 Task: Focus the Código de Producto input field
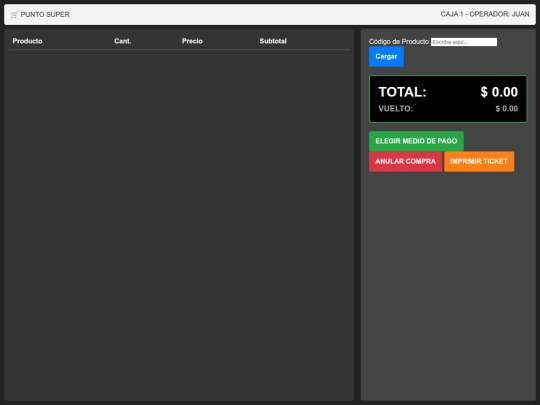464,42
